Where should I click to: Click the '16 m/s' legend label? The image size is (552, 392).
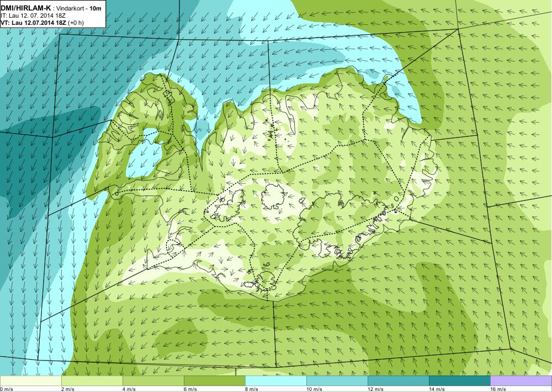pyautogui.click(x=498, y=389)
